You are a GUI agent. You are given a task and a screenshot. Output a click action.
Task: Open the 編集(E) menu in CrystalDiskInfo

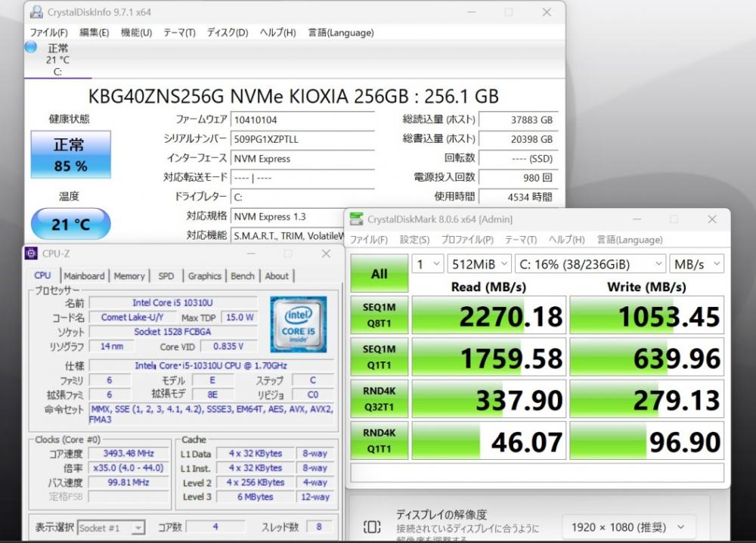(x=94, y=33)
